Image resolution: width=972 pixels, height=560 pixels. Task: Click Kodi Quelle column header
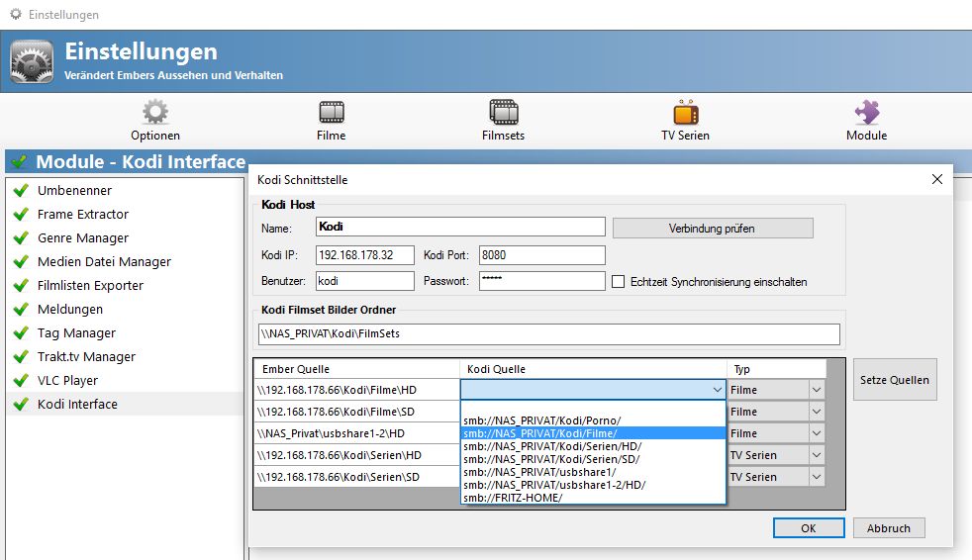click(593, 369)
